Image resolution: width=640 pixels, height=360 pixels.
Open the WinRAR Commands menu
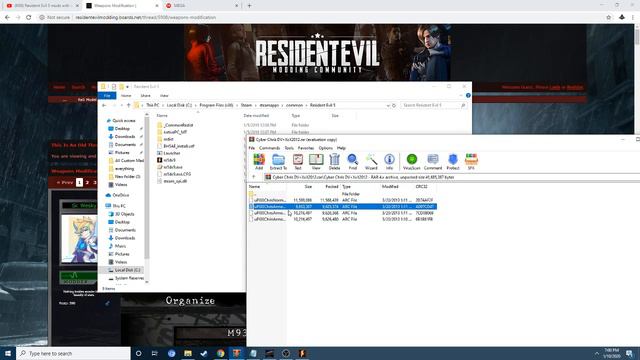click(269, 148)
